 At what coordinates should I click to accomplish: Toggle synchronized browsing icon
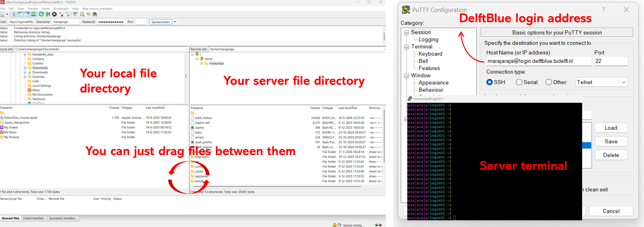(88, 14)
